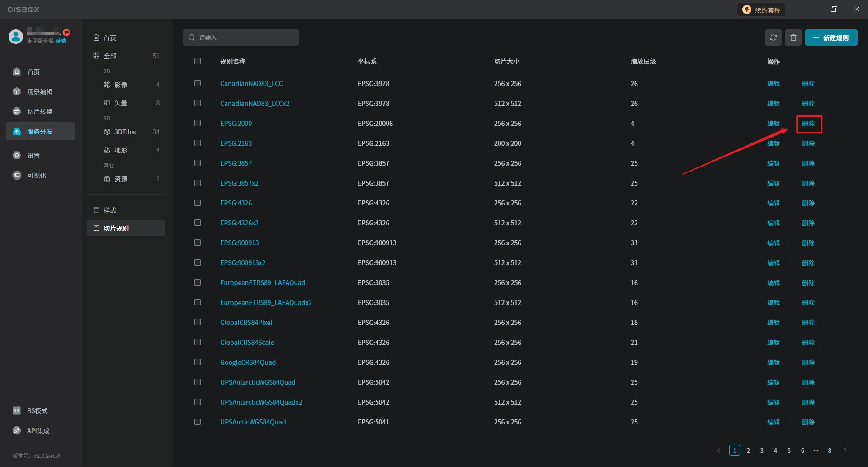Open the 样式 styles section
868x467 pixels.
(110, 210)
